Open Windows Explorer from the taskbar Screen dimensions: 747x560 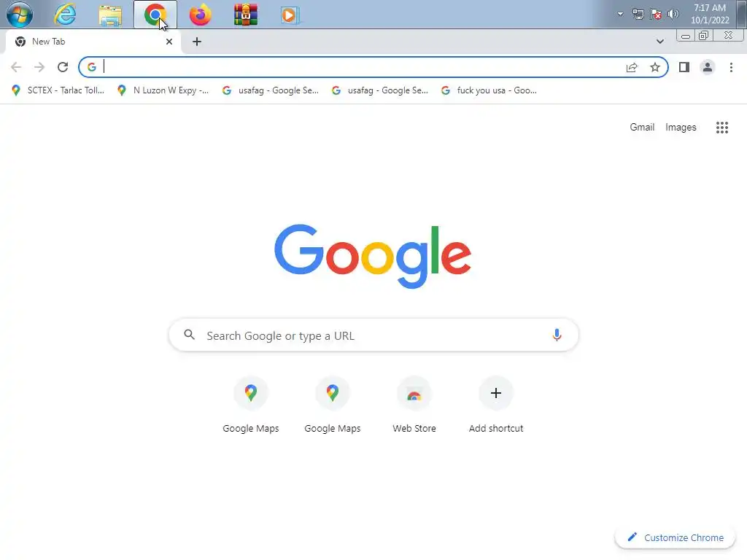(x=110, y=15)
